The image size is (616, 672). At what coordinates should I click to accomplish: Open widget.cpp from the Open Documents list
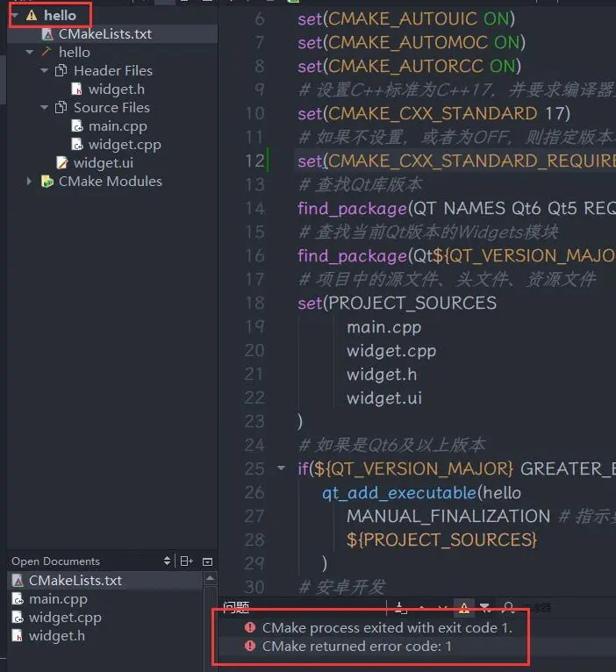pyautogui.click(x=64, y=618)
